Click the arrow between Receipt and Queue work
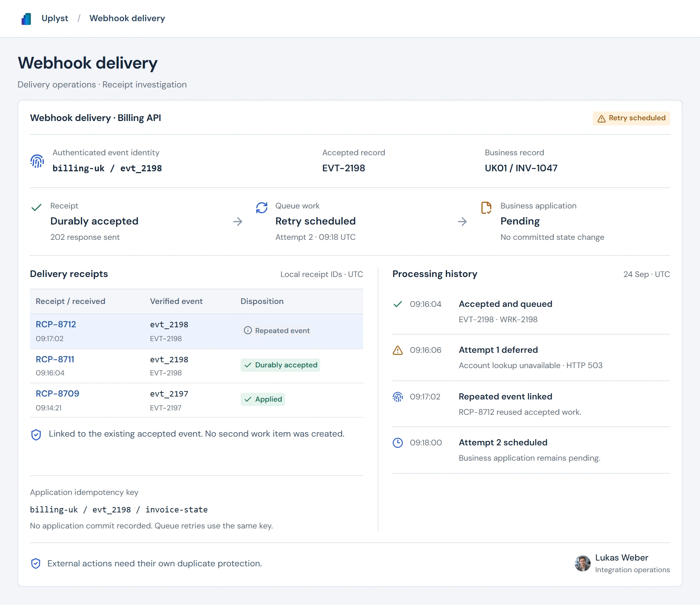This screenshot has height=605, width=700. coord(238,221)
